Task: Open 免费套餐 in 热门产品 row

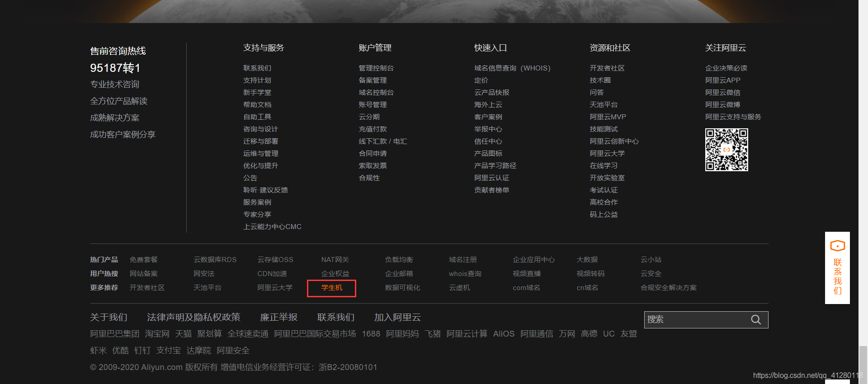Action: tap(144, 260)
